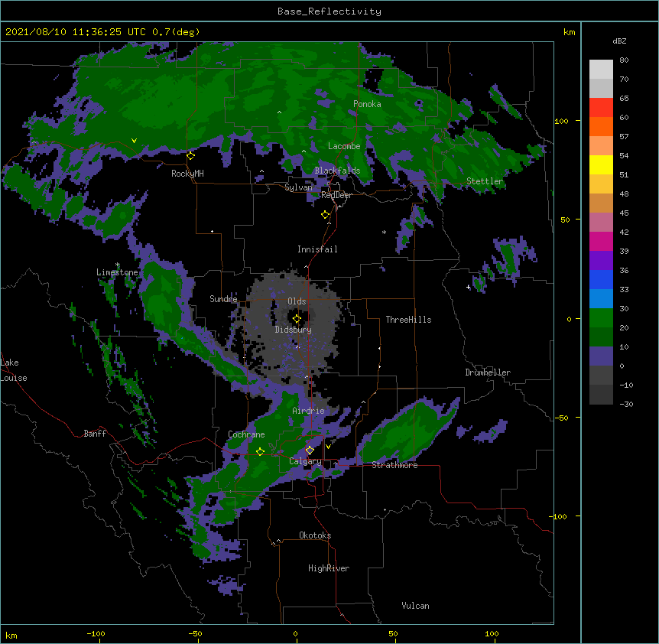Image resolution: width=659 pixels, height=644 pixels.
Task: Click the yellow diamond marker south of RedDeer
Action: (x=325, y=214)
